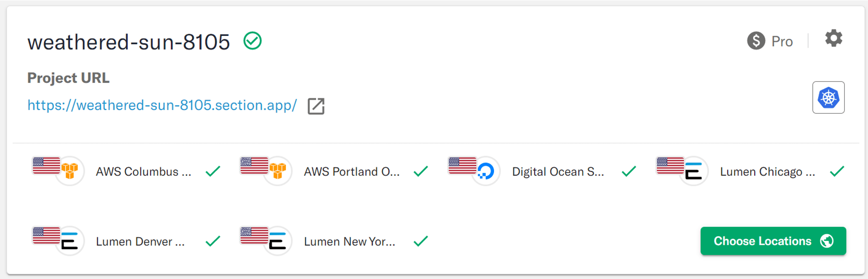Click the green status checkmark next to weathered-sun-8105
The width and height of the screenshot is (868, 279).
click(x=253, y=41)
